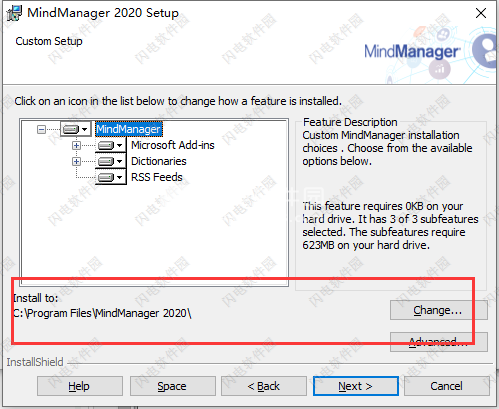Select the RSS Feeds feature label
This screenshot has height=409, width=499.
[x=157, y=177]
